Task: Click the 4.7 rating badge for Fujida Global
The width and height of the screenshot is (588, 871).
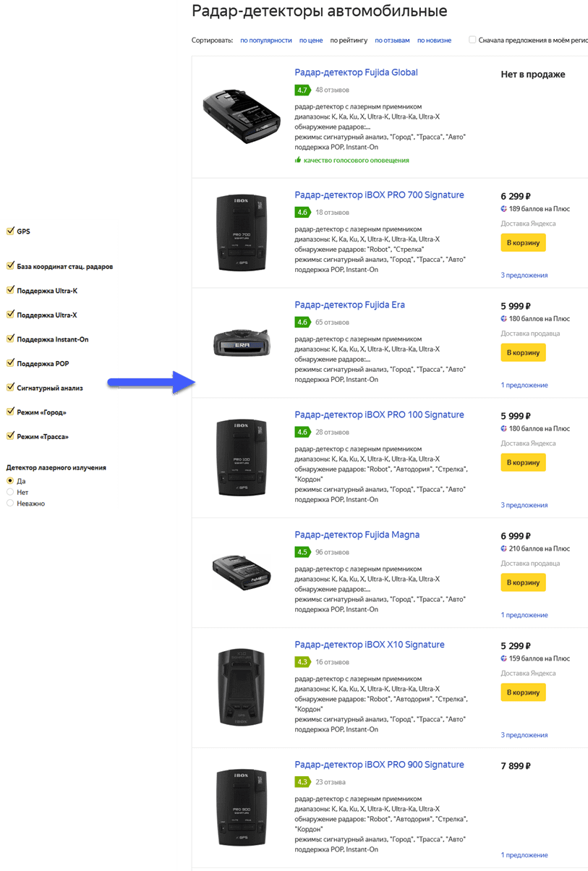Action: click(x=302, y=90)
